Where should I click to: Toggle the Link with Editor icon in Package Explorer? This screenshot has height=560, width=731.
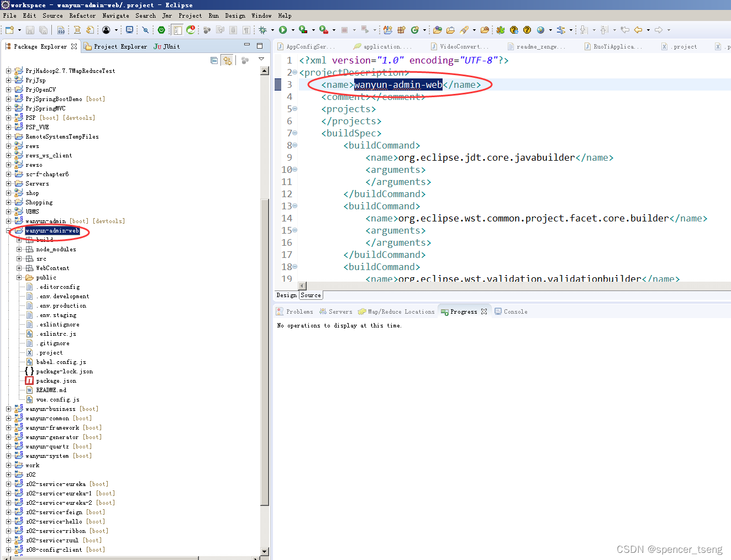227,61
